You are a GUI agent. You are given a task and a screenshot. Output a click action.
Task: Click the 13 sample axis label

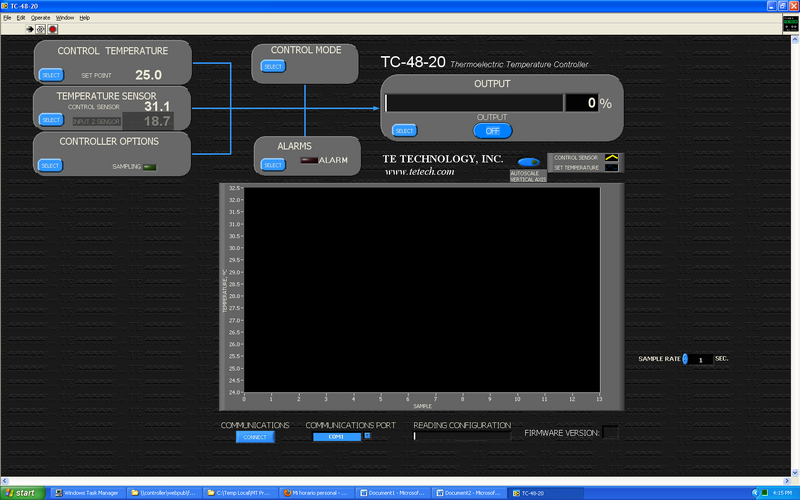[x=599, y=399]
